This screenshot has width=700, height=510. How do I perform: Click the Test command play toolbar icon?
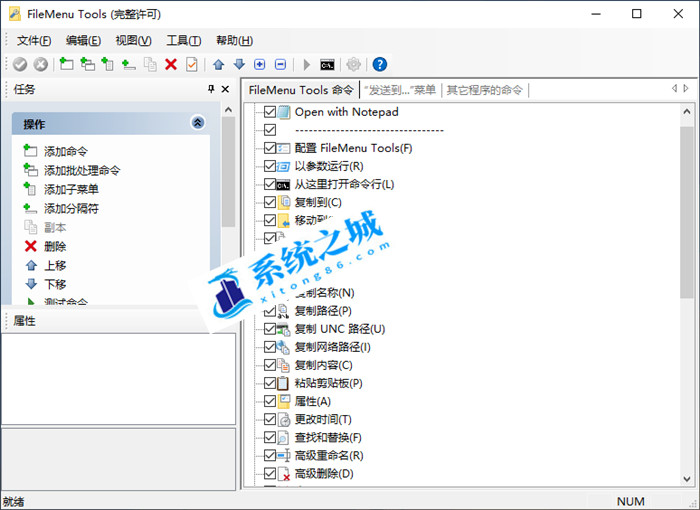(x=307, y=64)
